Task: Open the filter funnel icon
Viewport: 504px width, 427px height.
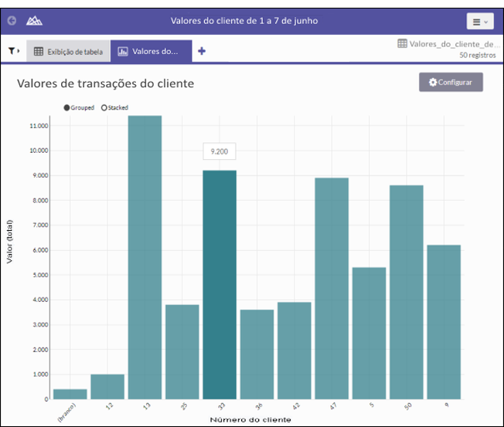Action: pos(12,51)
